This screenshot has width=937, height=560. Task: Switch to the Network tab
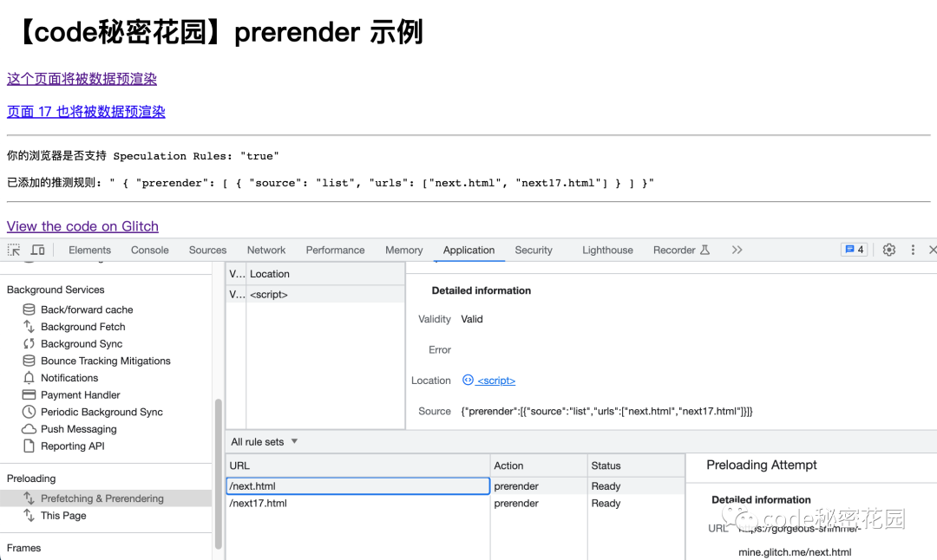click(x=265, y=250)
